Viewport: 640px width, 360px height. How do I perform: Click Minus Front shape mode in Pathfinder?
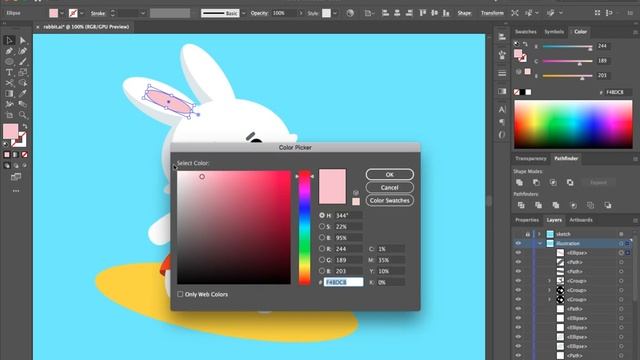(x=536, y=182)
